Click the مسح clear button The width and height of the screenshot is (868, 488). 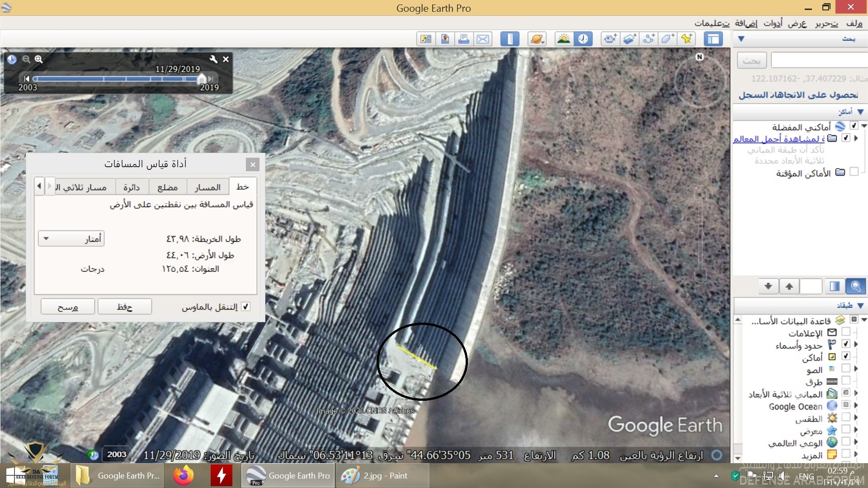[68, 307]
